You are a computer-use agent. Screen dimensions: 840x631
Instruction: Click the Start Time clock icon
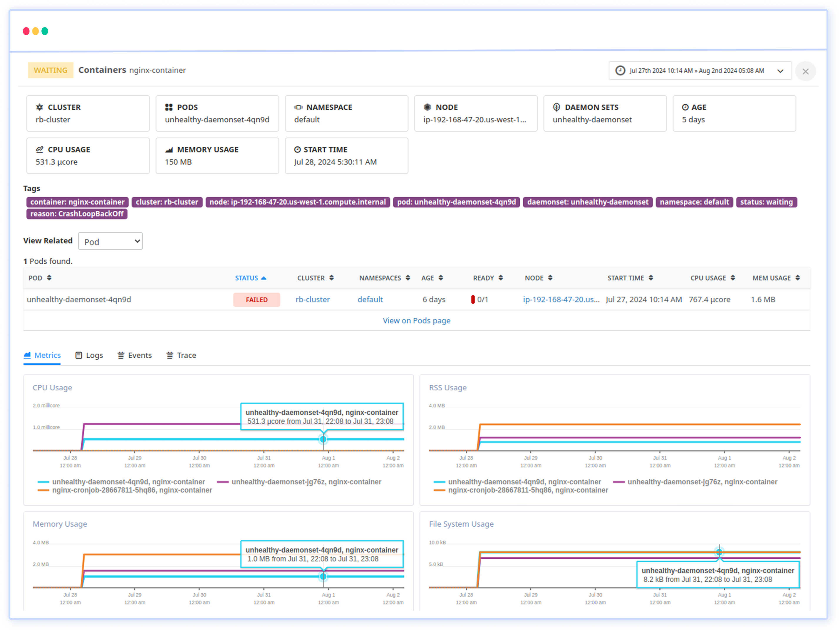click(298, 150)
